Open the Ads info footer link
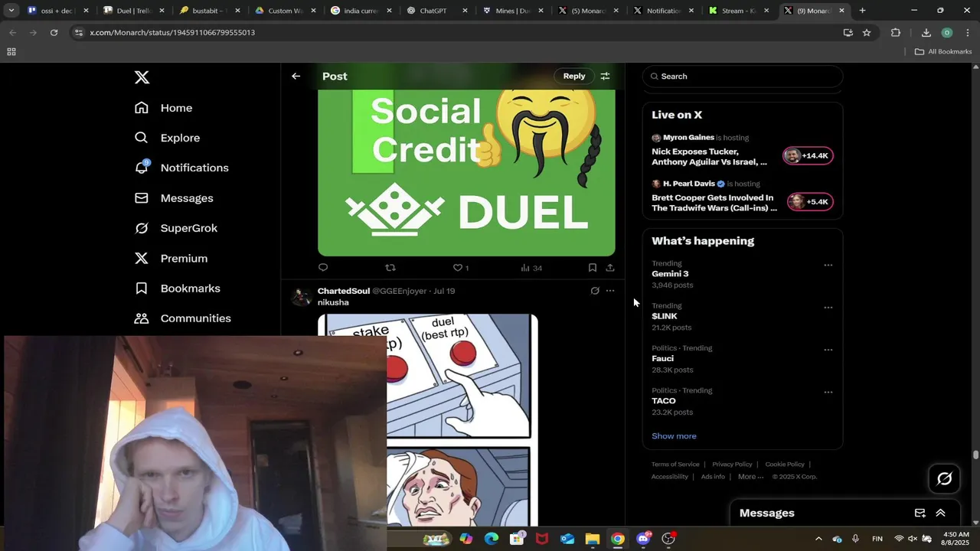The width and height of the screenshot is (980, 551). coord(713,477)
